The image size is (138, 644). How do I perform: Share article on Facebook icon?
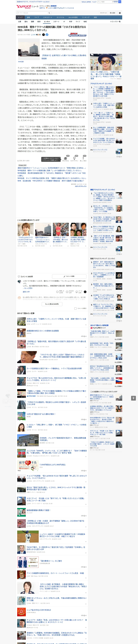tap(47, 35)
